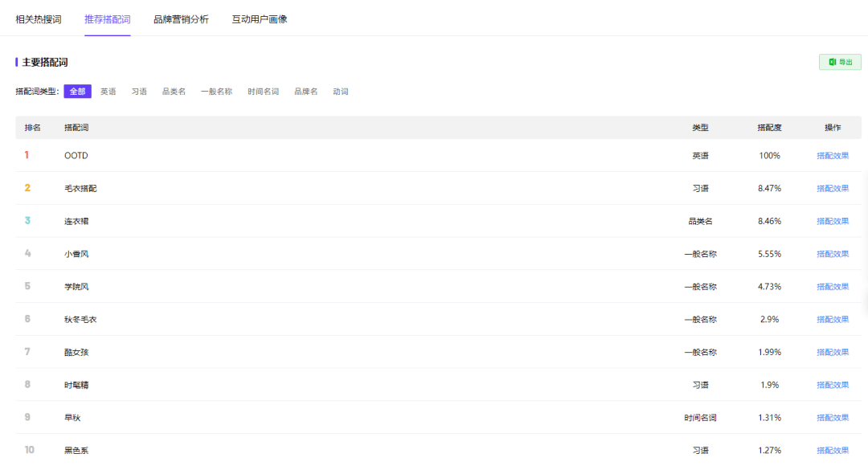Filter collocations by 一般名称 type

pyautogui.click(x=216, y=92)
